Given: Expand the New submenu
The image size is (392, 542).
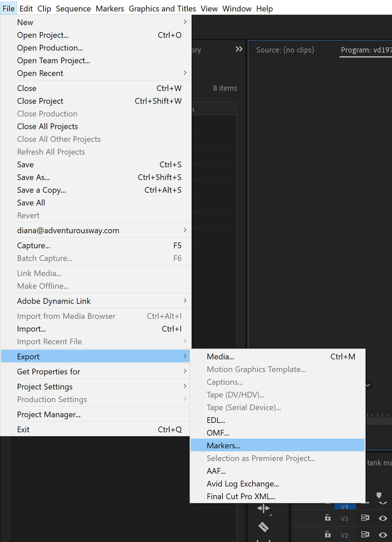Looking at the screenshot, I should (96, 22).
